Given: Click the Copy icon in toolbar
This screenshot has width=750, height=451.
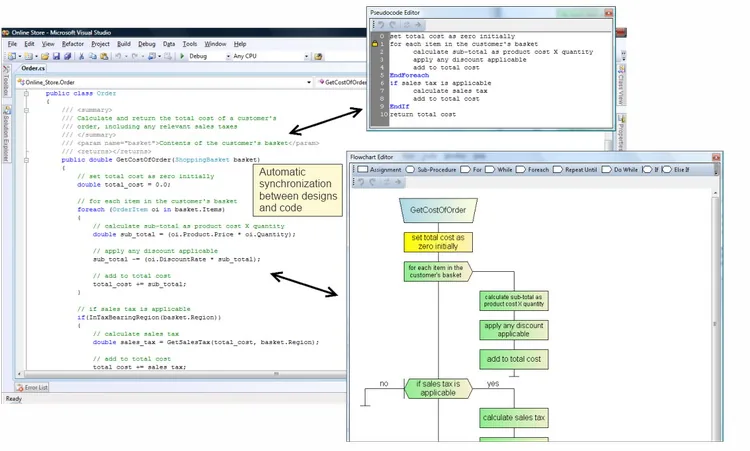Looking at the screenshot, I should [92, 56].
